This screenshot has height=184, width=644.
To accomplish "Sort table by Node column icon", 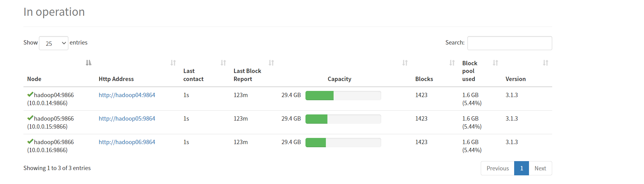I will [88, 63].
